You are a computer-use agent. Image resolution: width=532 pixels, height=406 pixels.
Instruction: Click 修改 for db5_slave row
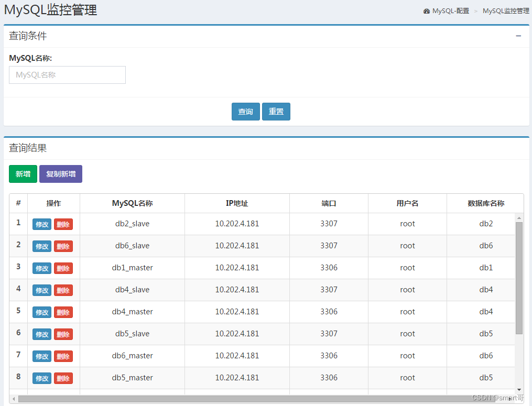click(x=42, y=334)
